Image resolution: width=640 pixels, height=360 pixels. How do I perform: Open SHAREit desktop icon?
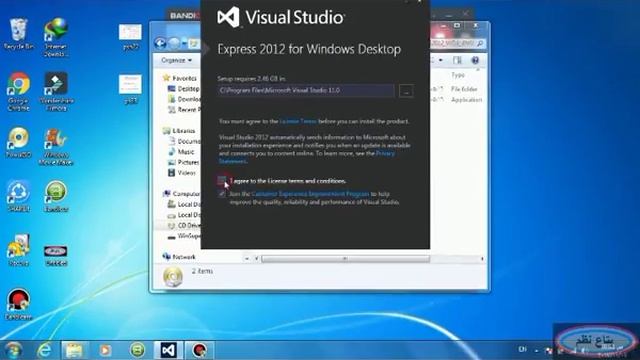click(18, 196)
